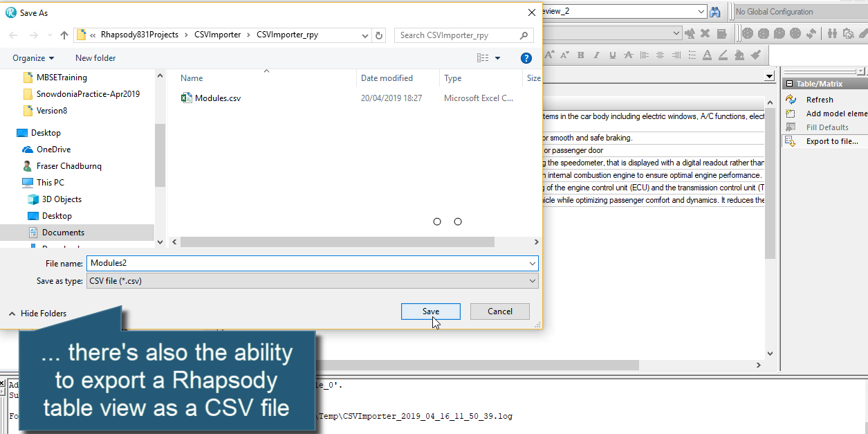
Task: Click the font color icon in the toolbar
Action: click(708, 55)
